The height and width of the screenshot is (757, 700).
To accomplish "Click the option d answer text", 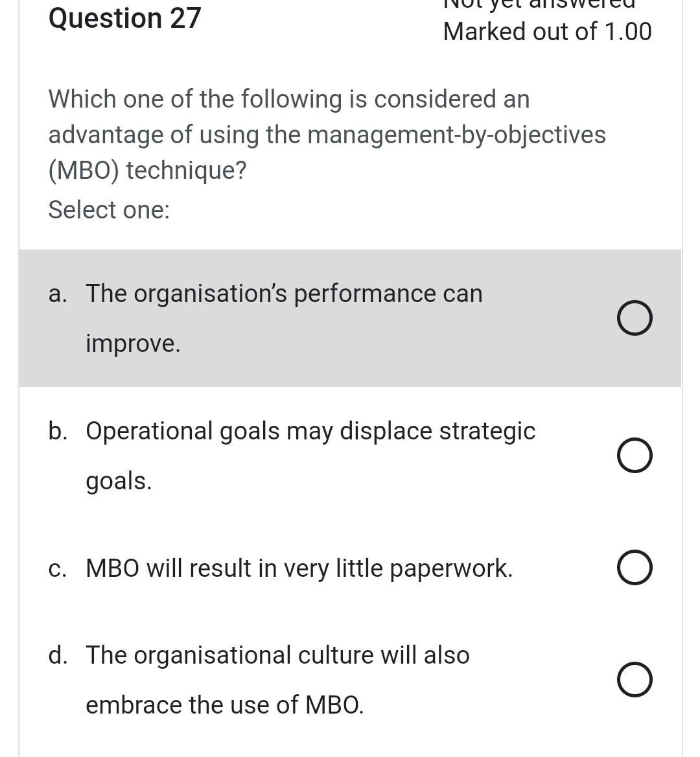I will [277, 655].
